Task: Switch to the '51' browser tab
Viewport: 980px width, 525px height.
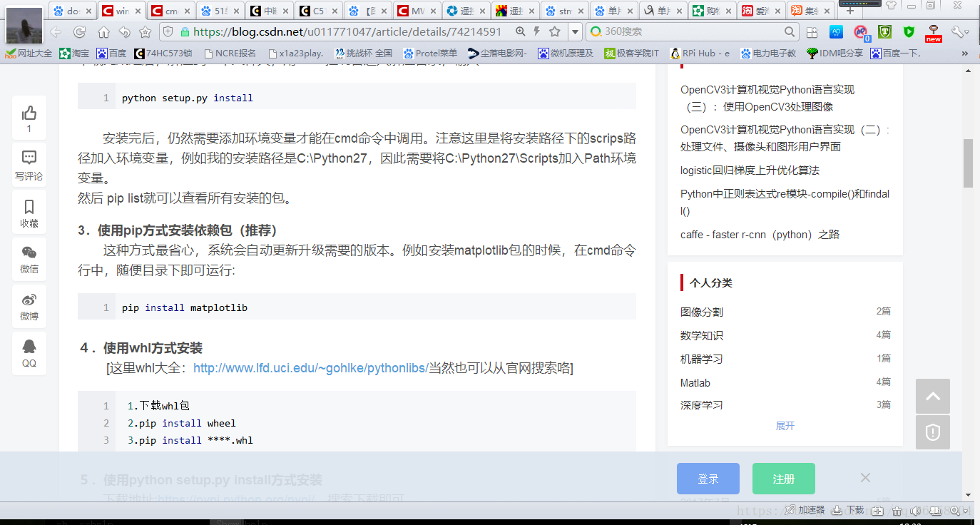Action: [219, 11]
